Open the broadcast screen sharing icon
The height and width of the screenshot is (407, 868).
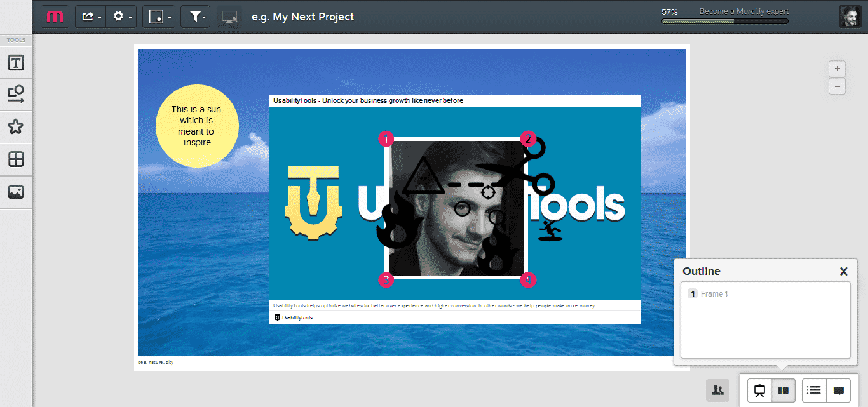tap(229, 17)
